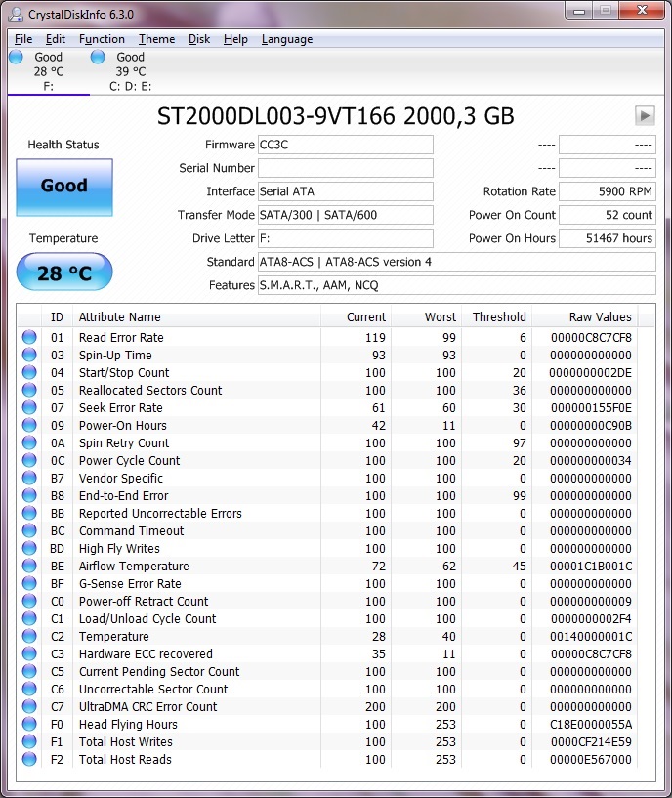Screen dimensions: 672x798
Task: Click the Features field S.M.A.R.T., AAM, NCQ
Action: pyautogui.click(x=457, y=285)
